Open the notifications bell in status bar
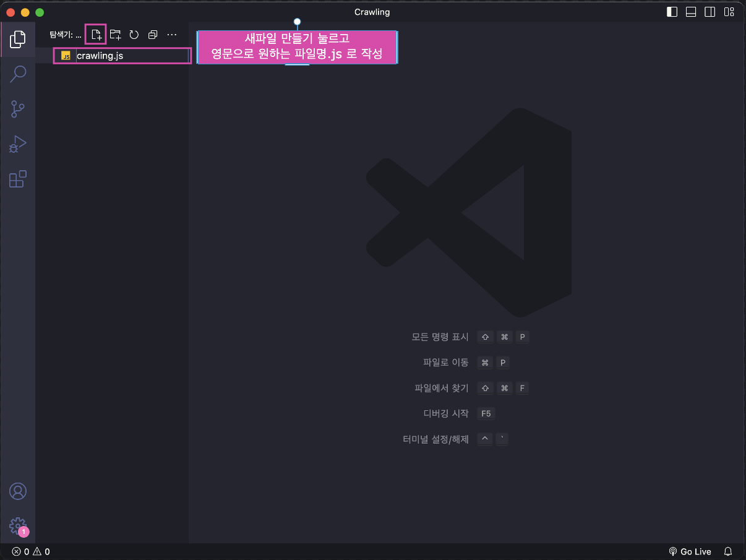 [x=728, y=551]
